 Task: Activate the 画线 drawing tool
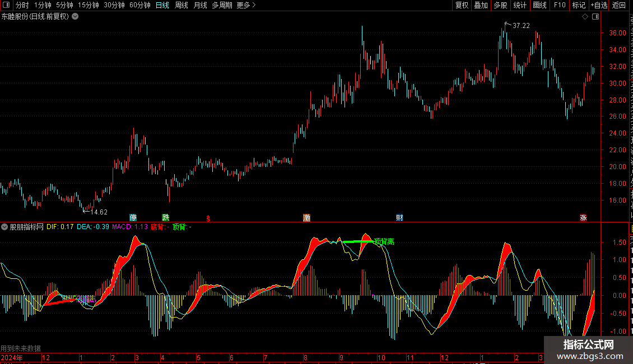[540, 5]
